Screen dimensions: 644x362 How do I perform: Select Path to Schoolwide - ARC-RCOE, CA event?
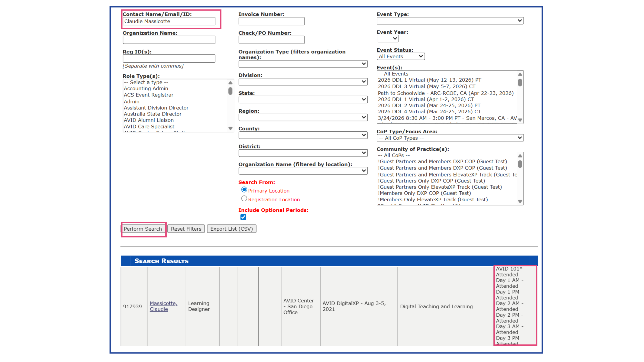click(445, 93)
